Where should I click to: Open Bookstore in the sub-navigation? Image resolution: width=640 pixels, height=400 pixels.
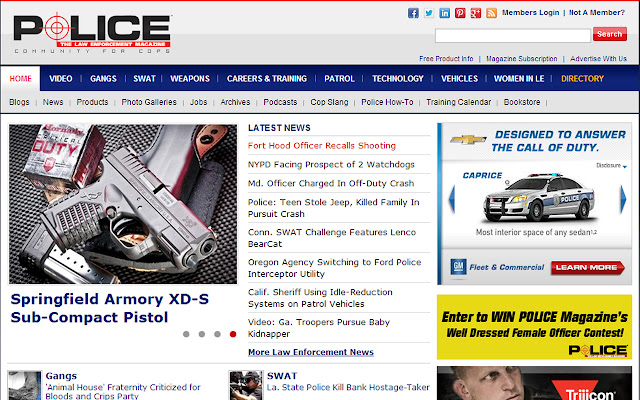click(522, 102)
